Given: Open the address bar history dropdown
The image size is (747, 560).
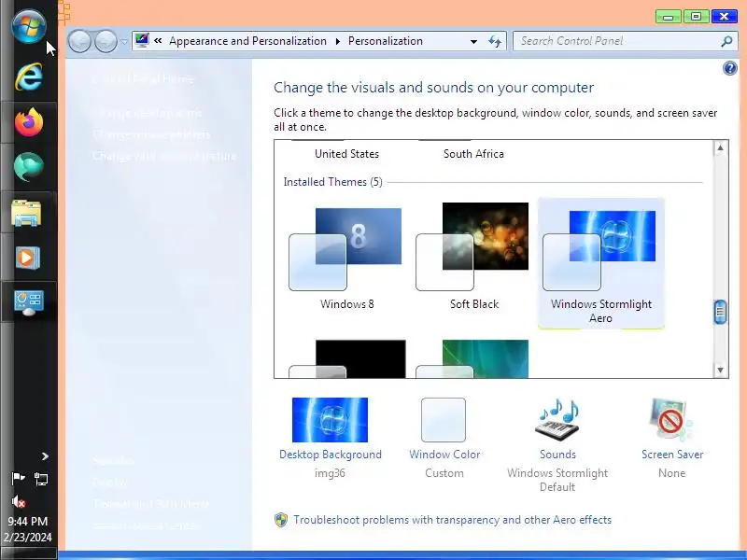Looking at the screenshot, I should 473,41.
